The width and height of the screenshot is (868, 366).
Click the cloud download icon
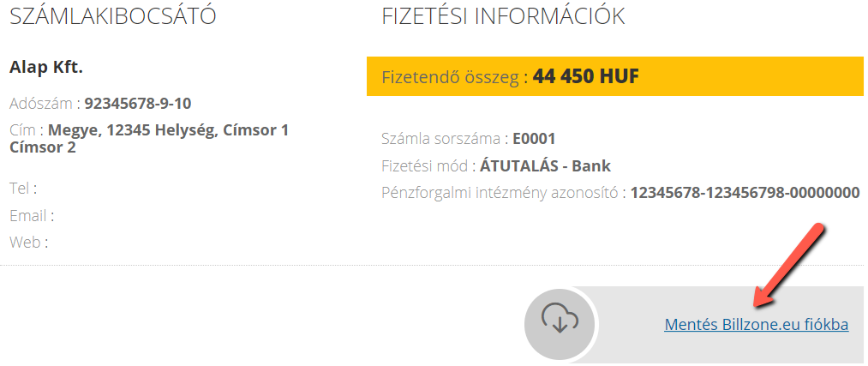click(560, 322)
